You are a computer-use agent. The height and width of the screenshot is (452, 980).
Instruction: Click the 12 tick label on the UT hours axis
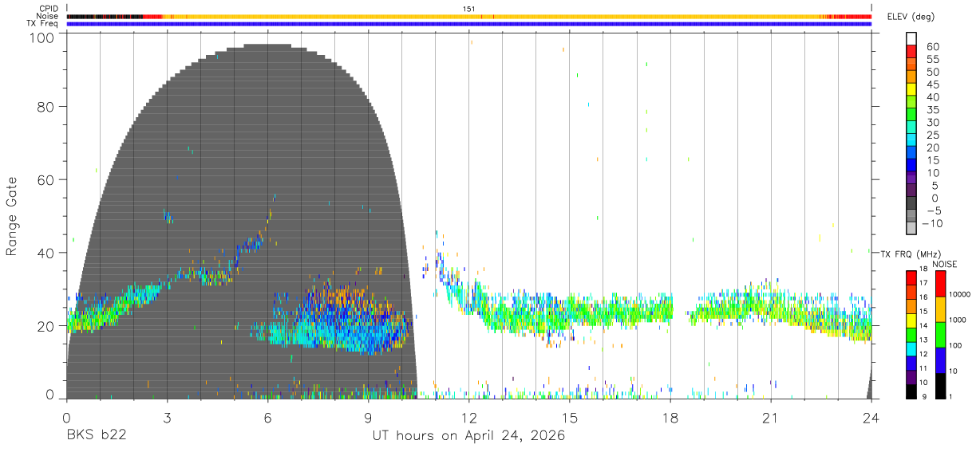pos(469,417)
